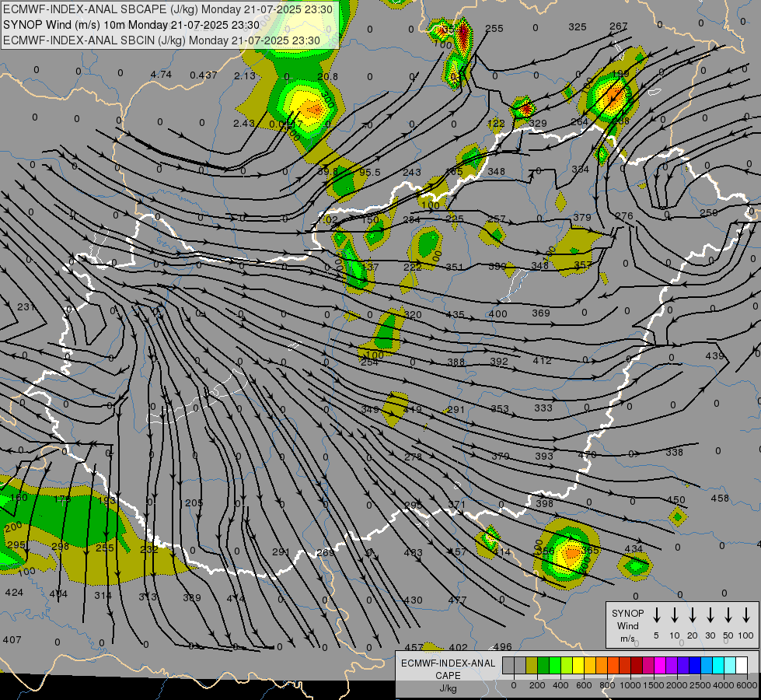Pick the pure yellow swatch in CAPE legend
This screenshot has width=761, height=700.
pyautogui.click(x=578, y=666)
